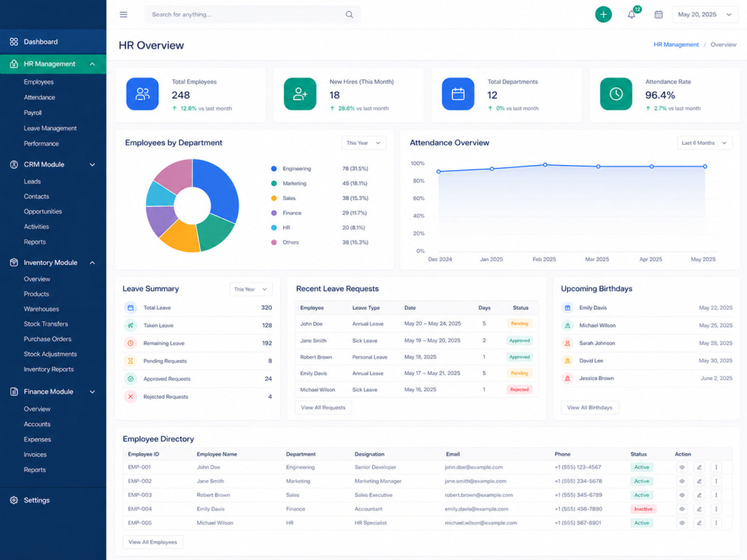
Task: View Jane Smith details with eye icon
Action: pyautogui.click(x=682, y=481)
